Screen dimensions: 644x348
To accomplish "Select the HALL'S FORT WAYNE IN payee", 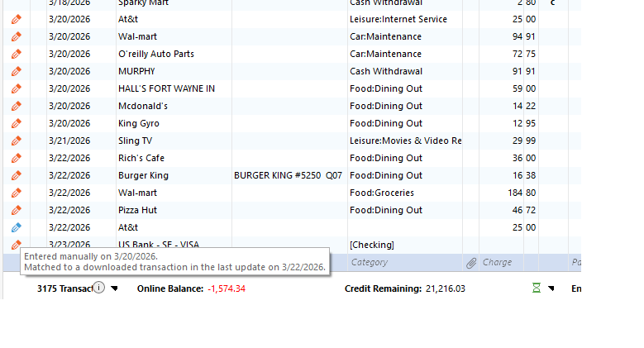I will [x=166, y=88].
